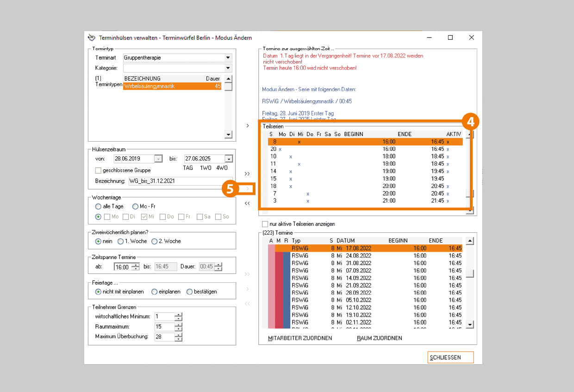Check nur aktive Teilserien anzeigen

(x=265, y=224)
